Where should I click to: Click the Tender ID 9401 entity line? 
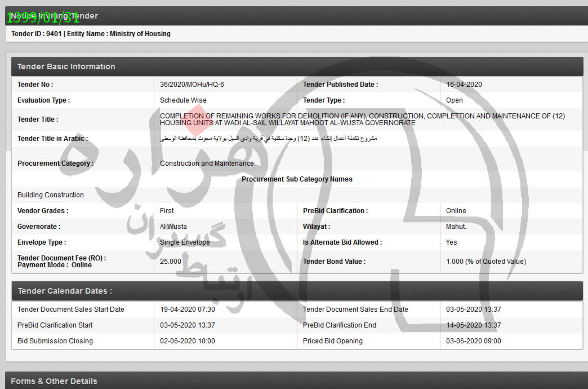91,34
